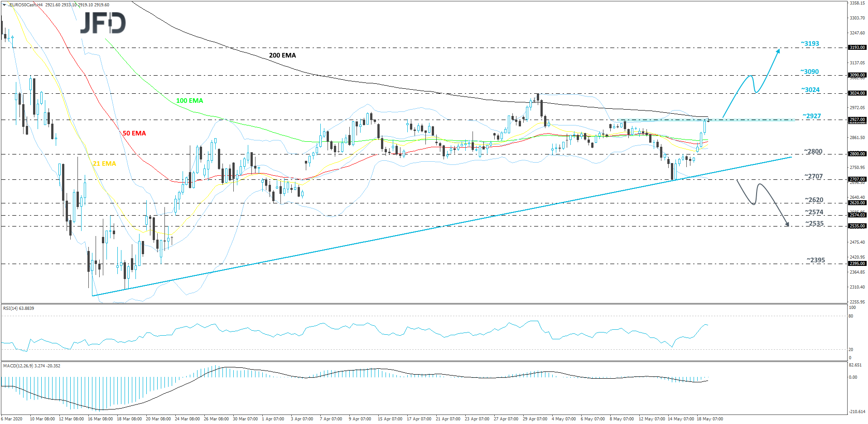Click the '~2620' support label
Viewport: 868px width, 424px height.
(x=814, y=200)
